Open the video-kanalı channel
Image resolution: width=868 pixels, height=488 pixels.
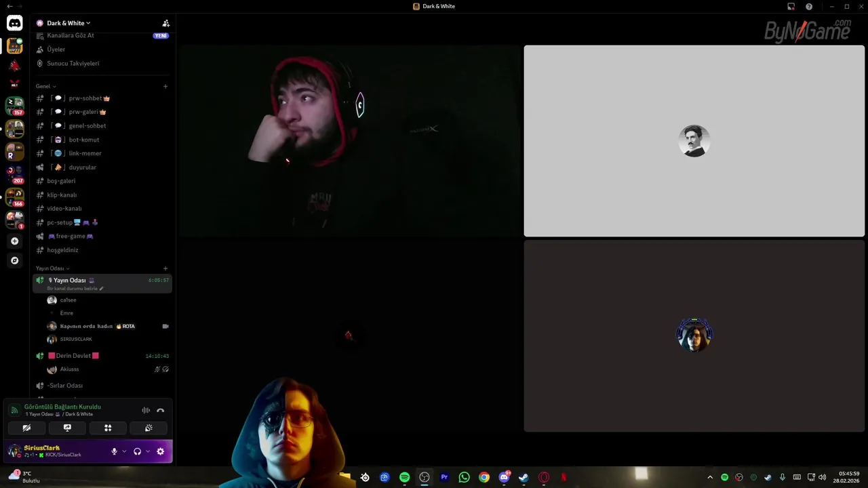coord(102,209)
